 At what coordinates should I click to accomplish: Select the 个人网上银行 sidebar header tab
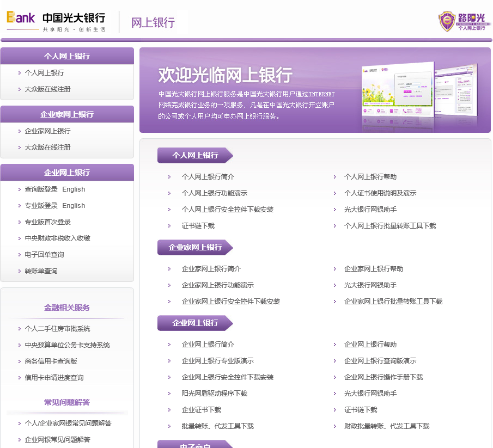coord(67,56)
